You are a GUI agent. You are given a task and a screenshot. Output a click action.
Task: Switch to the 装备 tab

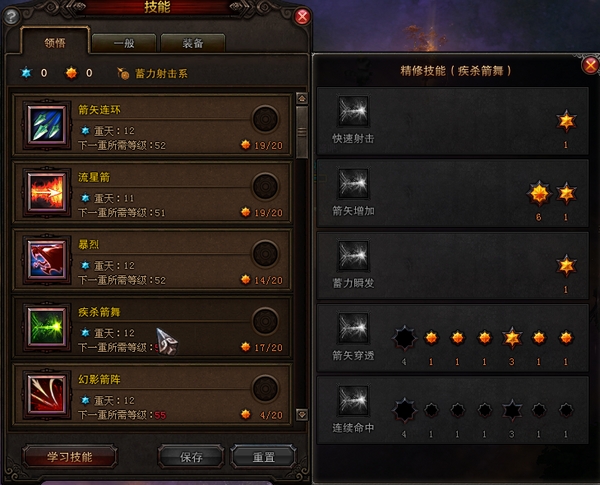[193, 43]
